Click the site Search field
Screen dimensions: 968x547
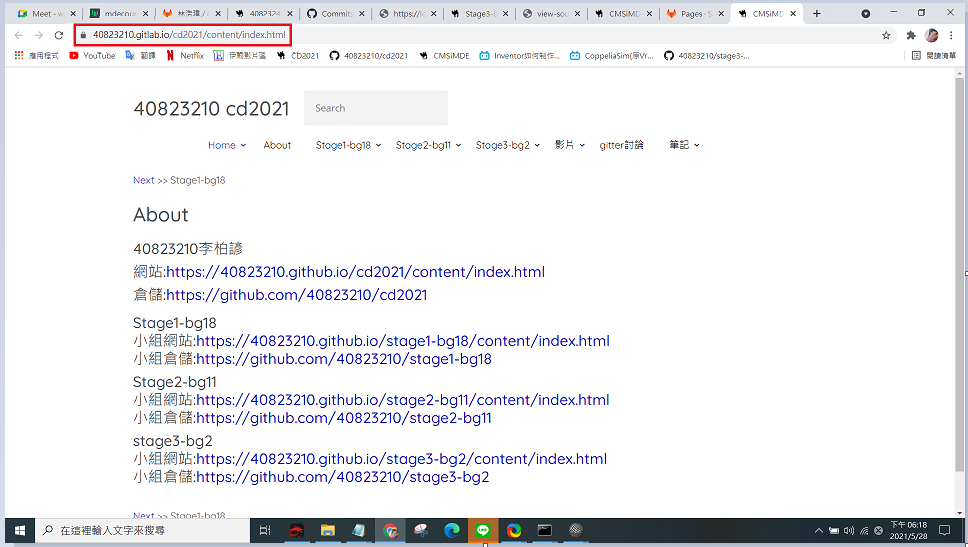(375, 108)
